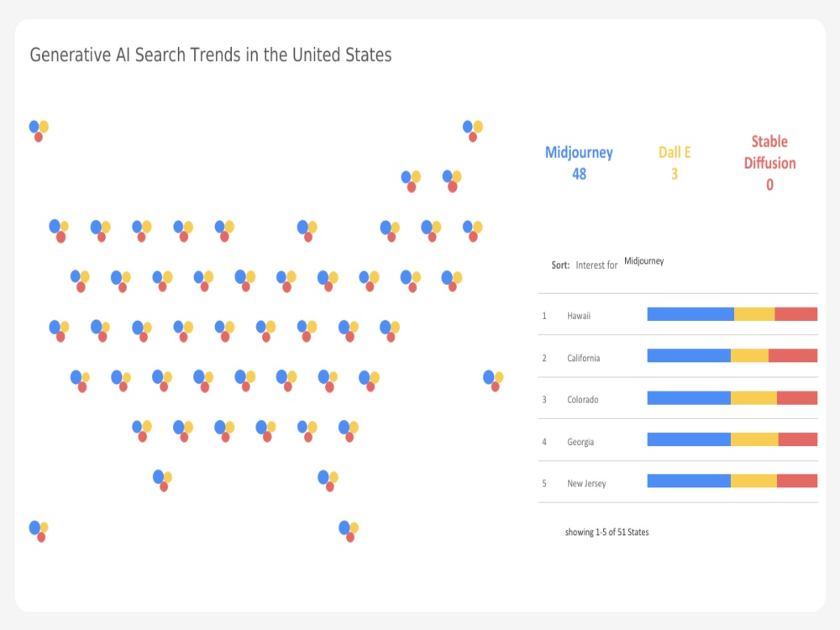Click the isolated far-right bubble cluster
840x630 pixels.
point(493,381)
